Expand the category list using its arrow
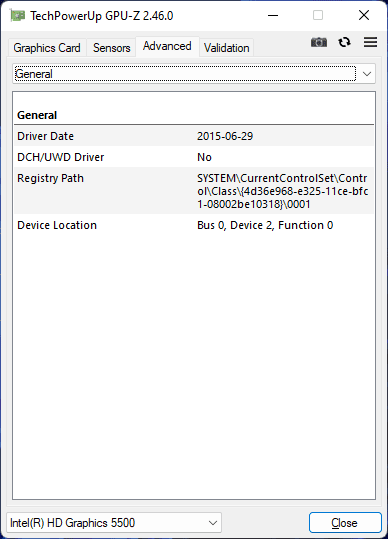The image size is (388, 539). tap(367, 74)
